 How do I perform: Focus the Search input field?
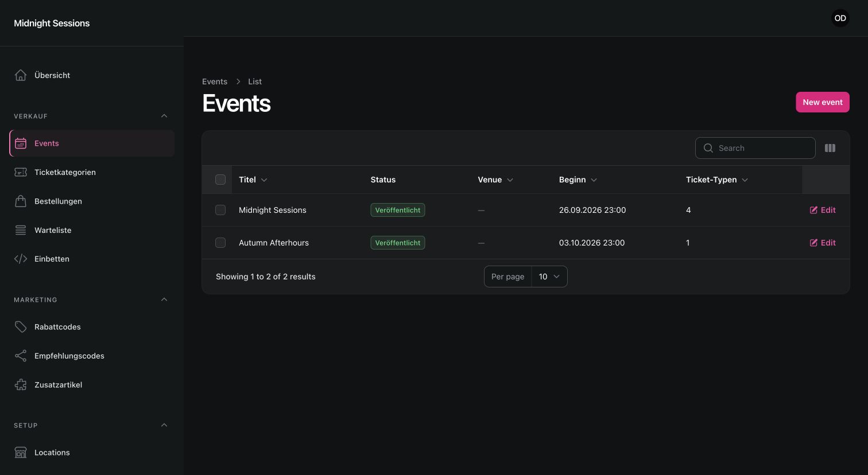(755, 148)
